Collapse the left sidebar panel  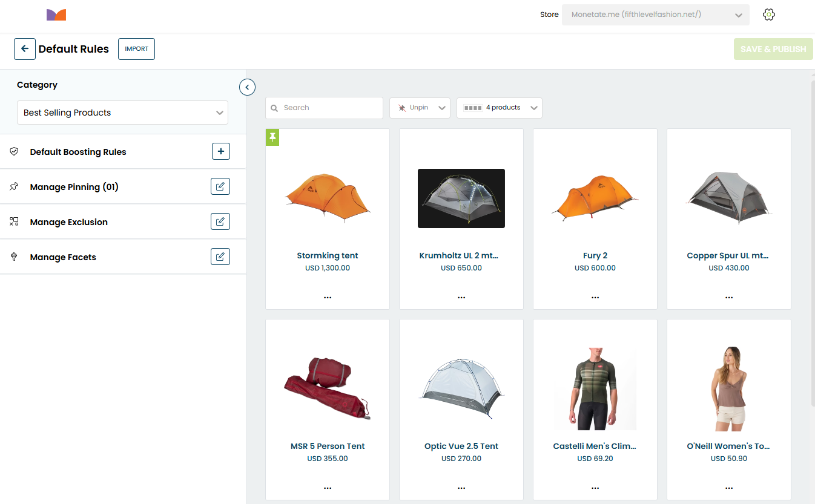coord(247,87)
